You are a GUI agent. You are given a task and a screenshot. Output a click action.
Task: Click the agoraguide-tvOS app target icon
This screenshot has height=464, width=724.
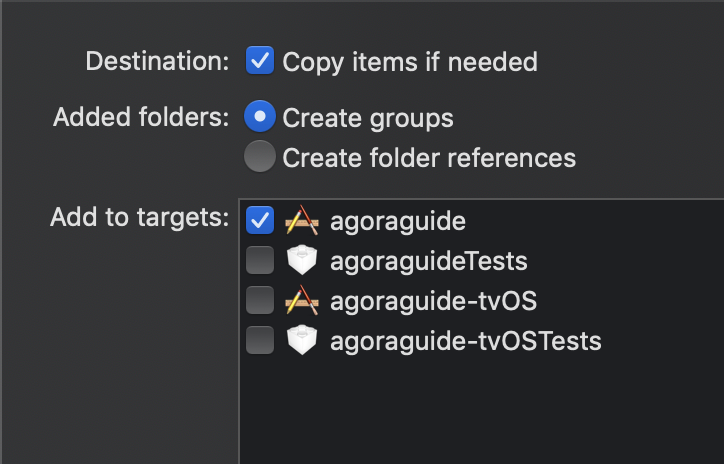click(302, 300)
